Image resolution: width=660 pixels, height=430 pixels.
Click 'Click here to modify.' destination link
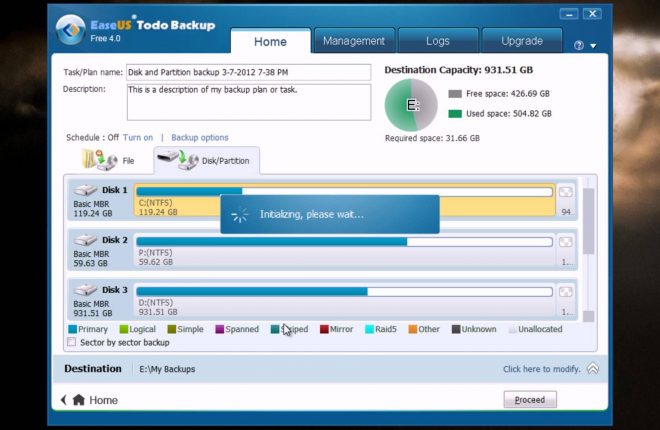point(542,369)
